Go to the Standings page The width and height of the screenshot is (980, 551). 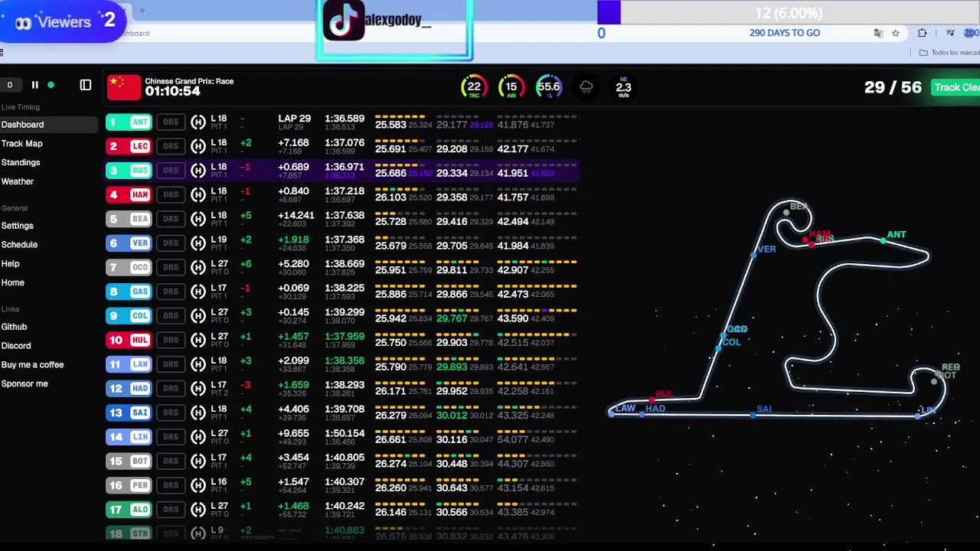tap(21, 162)
